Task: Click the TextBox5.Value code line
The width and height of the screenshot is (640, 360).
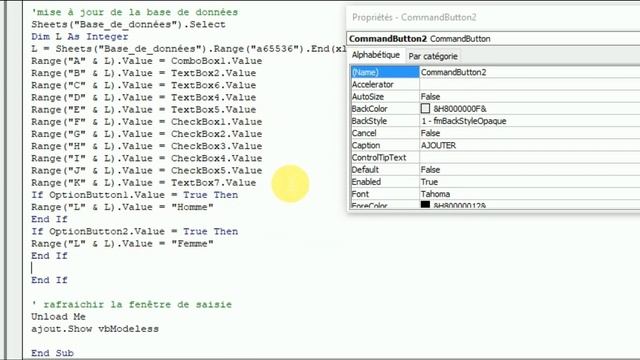Action: 144,110
